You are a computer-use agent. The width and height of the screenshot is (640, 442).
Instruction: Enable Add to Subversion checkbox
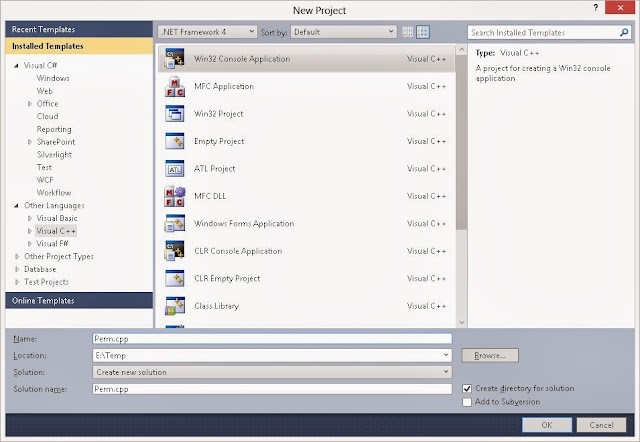point(467,402)
